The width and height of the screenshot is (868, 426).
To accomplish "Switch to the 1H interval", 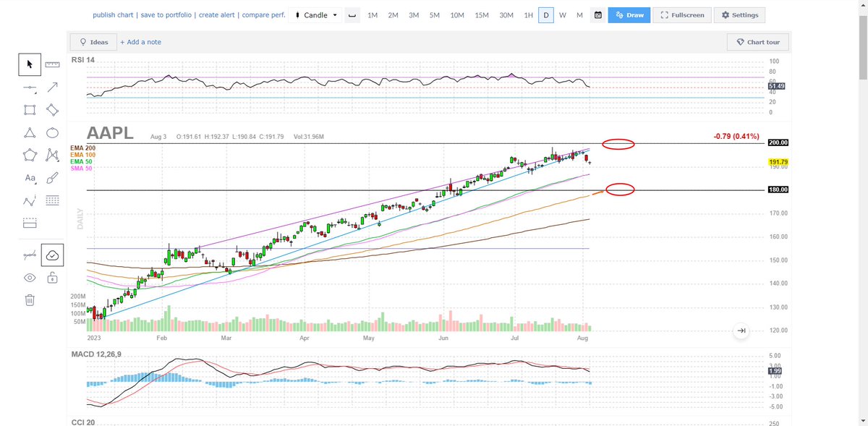I will (529, 15).
